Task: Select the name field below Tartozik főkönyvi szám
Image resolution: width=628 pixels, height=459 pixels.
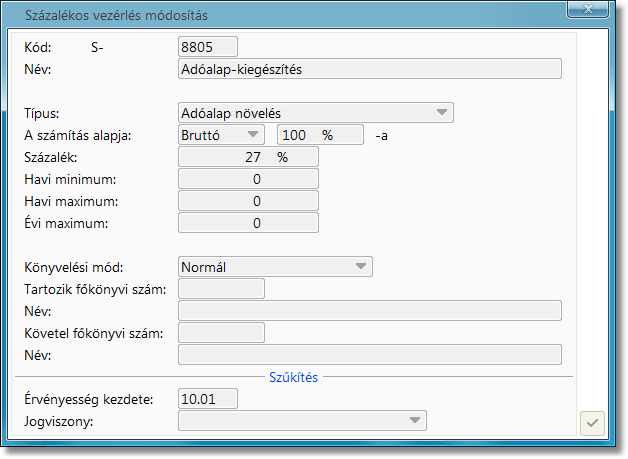Action: click(x=369, y=311)
